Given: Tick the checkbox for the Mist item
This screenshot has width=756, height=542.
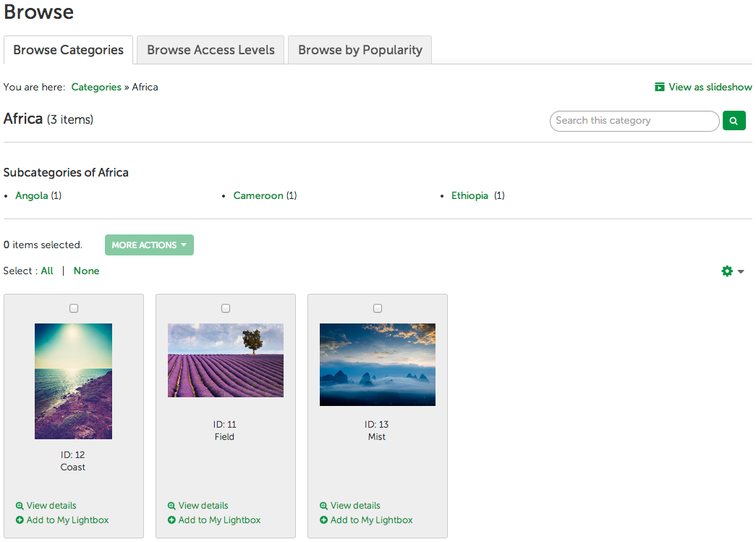Looking at the screenshot, I should click(x=378, y=308).
